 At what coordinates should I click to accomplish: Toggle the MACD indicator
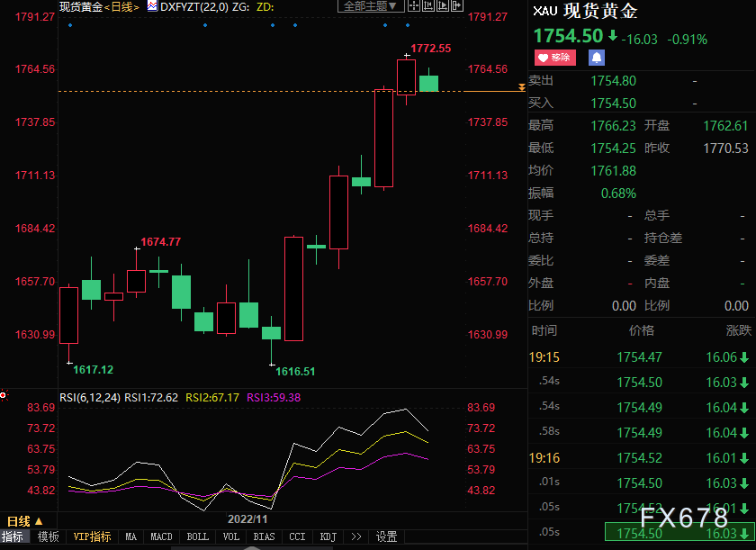[x=161, y=537]
